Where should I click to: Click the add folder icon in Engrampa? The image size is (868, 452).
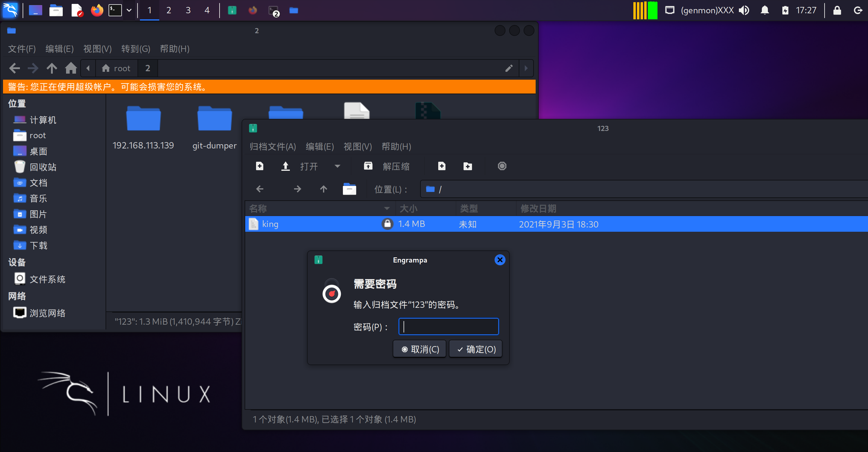pos(467,166)
